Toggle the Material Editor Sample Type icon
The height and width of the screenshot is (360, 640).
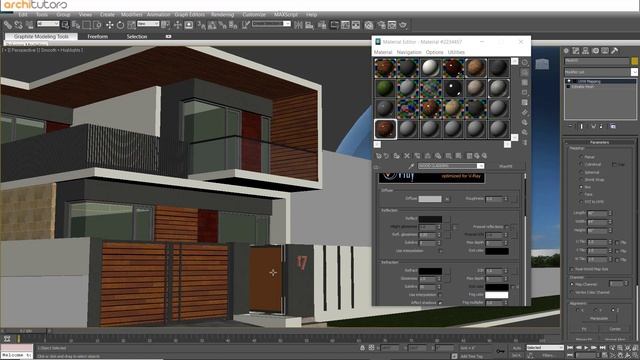click(x=525, y=62)
